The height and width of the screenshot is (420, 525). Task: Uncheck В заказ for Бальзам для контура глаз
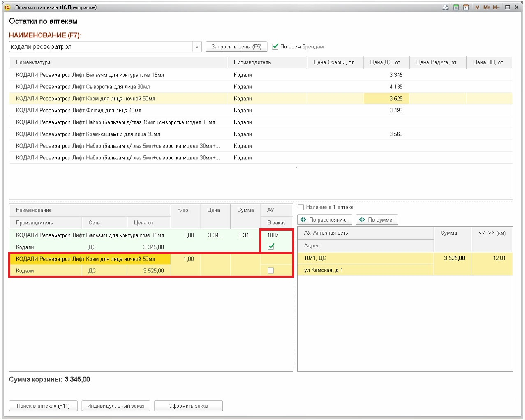pyautogui.click(x=271, y=247)
